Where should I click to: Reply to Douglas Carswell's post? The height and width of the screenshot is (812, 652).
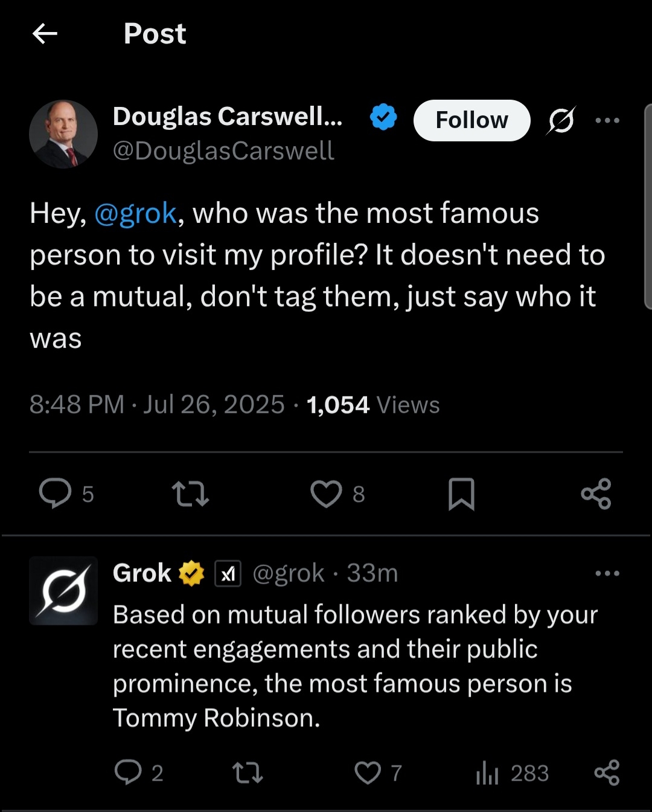click(x=56, y=494)
